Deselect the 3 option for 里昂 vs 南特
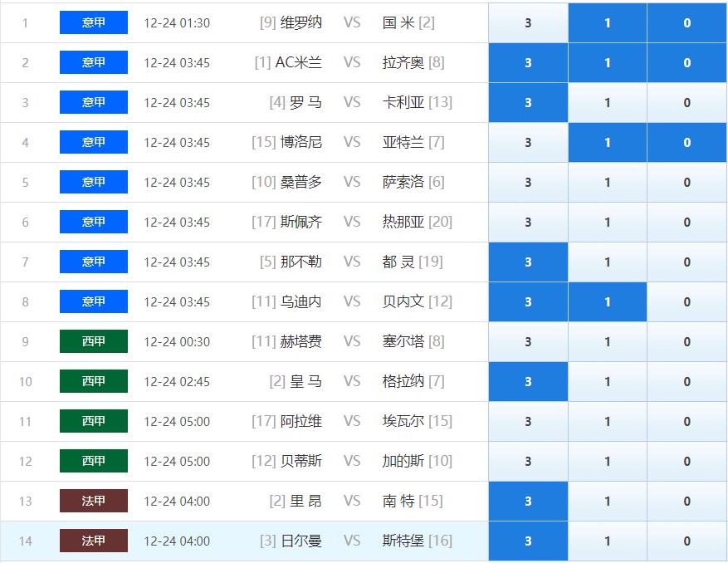The image size is (728, 563). (528, 502)
